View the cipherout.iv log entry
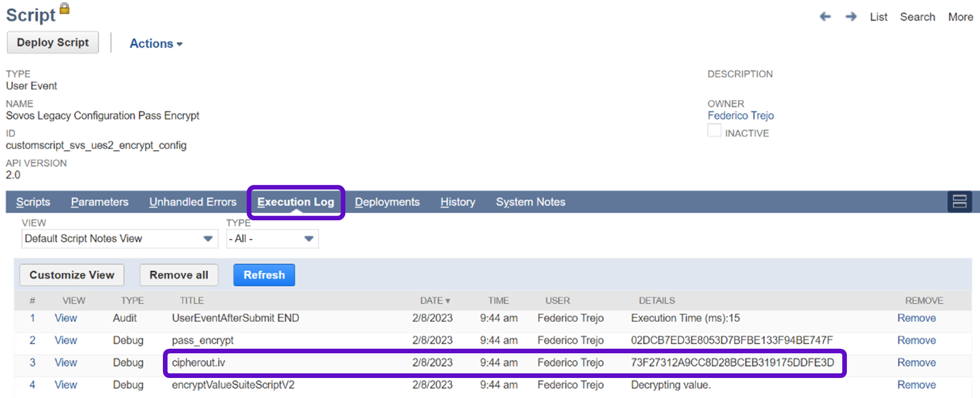The width and height of the screenshot is (980, 398). pos(66,363)
